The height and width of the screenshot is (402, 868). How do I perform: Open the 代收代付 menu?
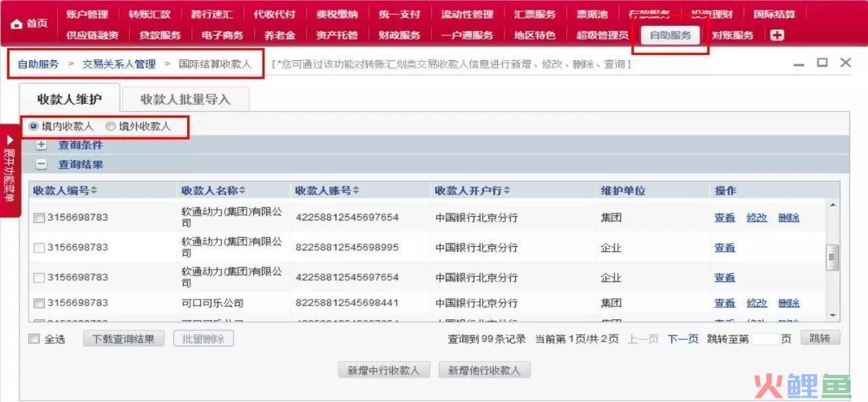click(275, 14)
